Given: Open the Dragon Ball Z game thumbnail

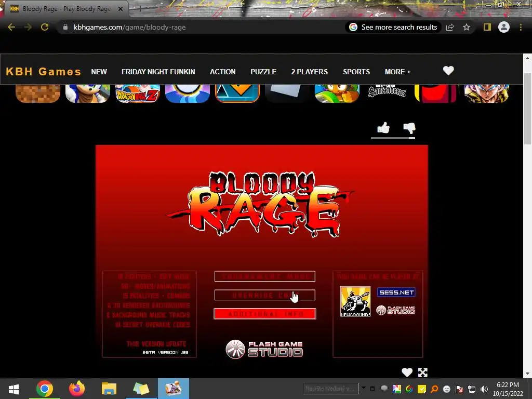Looking at the screenshot, I should [137, 94].
